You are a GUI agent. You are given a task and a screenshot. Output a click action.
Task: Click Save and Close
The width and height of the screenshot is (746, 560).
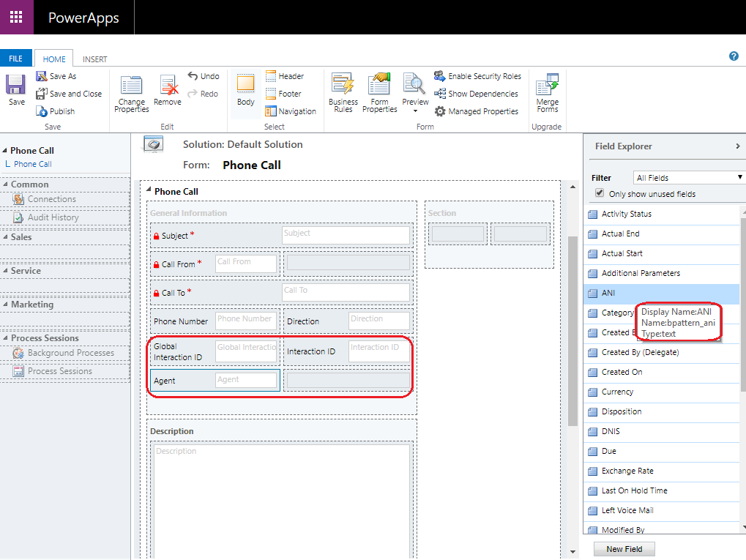pyautogui.click(x=69, y=94)
